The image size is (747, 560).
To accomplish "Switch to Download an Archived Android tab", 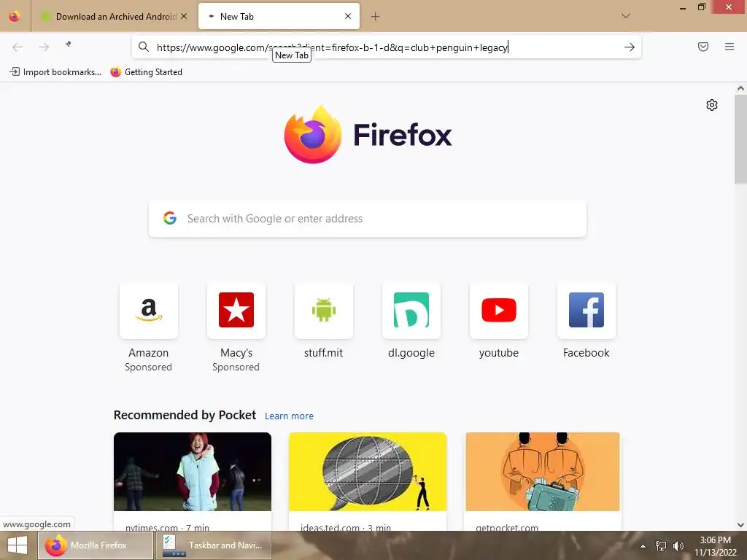I will (x=115, y=17).
